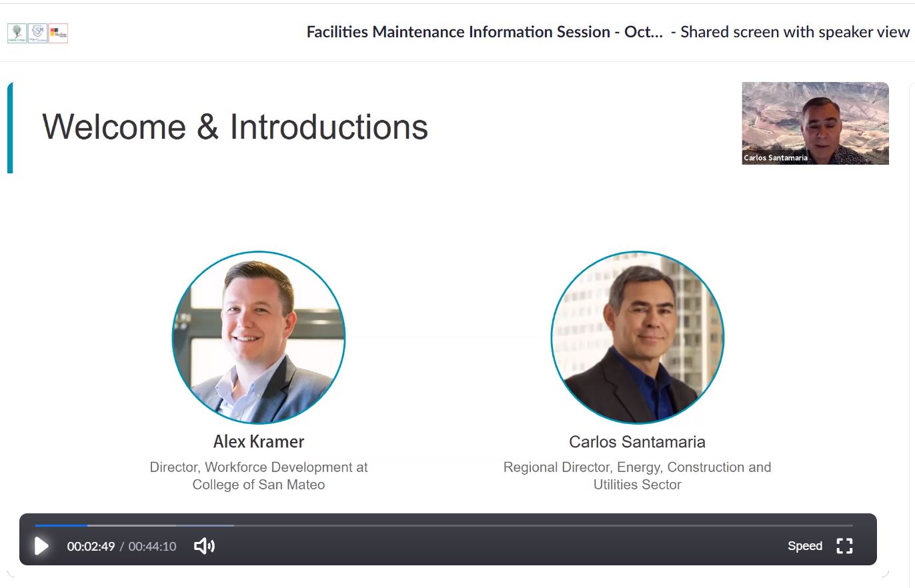
Task: Click the CSM College of San Mateo logo
Action: (37, 33)
